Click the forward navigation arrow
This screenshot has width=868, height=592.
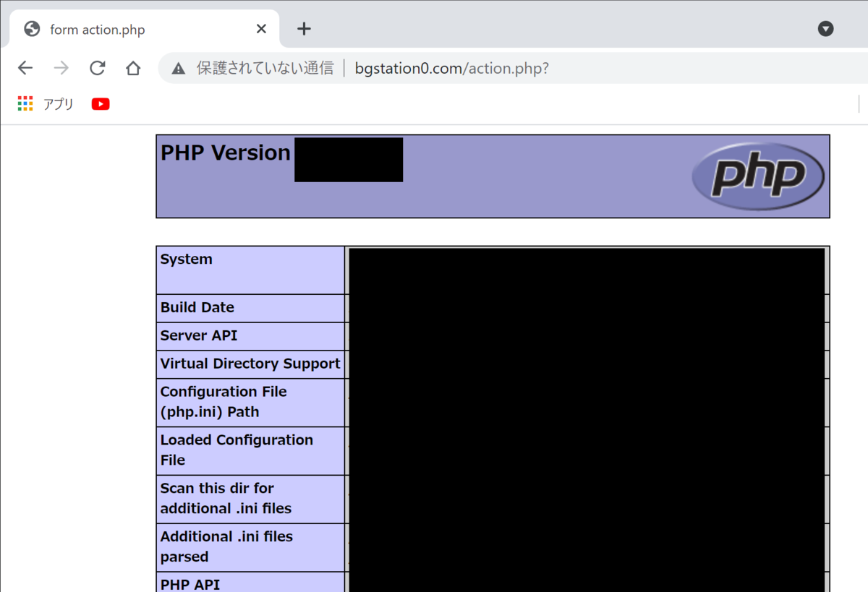61,68
